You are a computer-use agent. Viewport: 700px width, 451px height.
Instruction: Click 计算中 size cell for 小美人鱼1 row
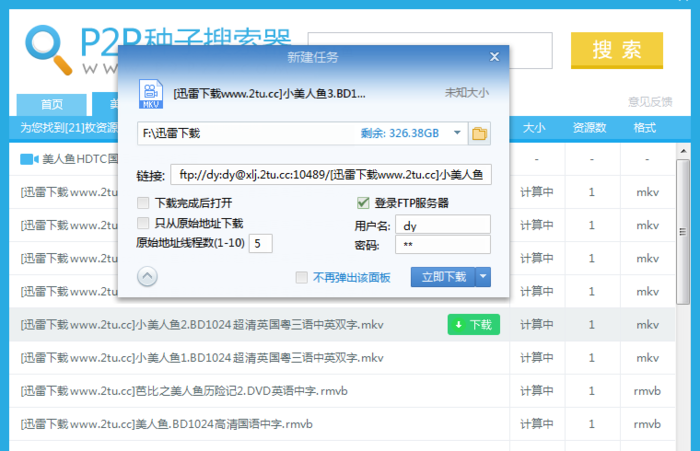(537, 358)
